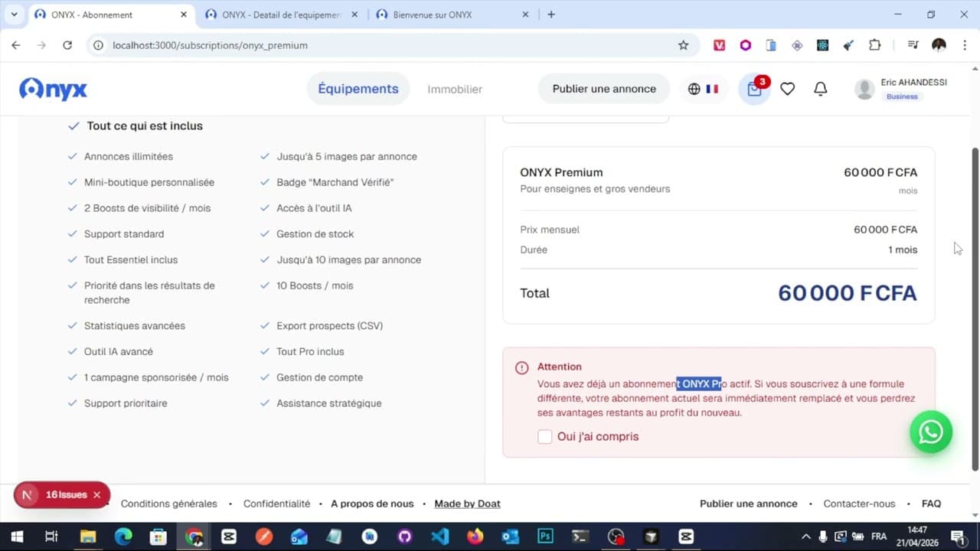Switch to the Équipements tab
The image size is (980, 551).
(358, 89)
